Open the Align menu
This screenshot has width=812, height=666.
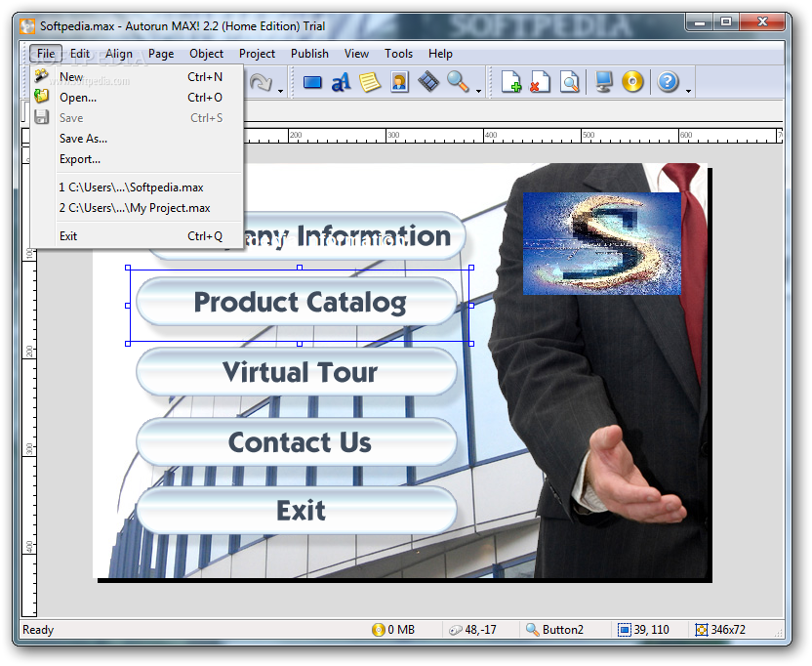[x=119, y=54]
